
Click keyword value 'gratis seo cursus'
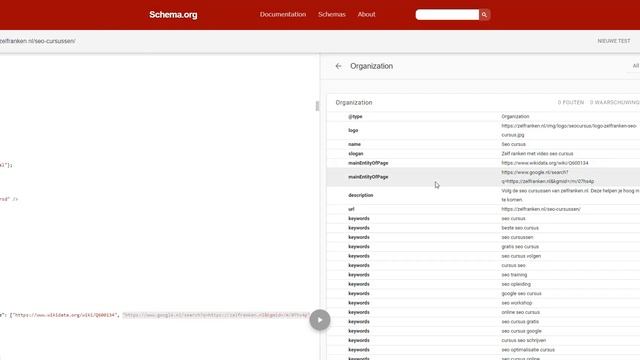tap(520, 247)
